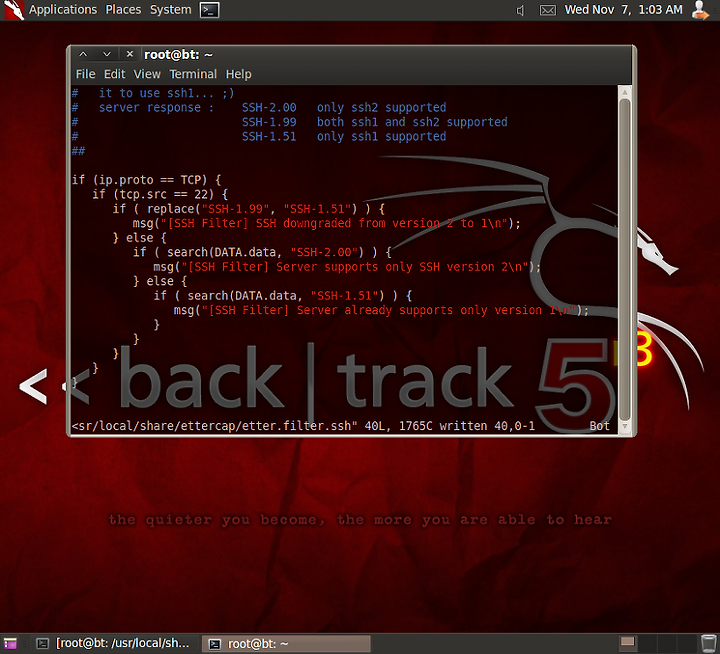The height and width of the screenshot is (654, 720).
Task: Open the BackTrack Applications menu
Action: tap(63, 10)
